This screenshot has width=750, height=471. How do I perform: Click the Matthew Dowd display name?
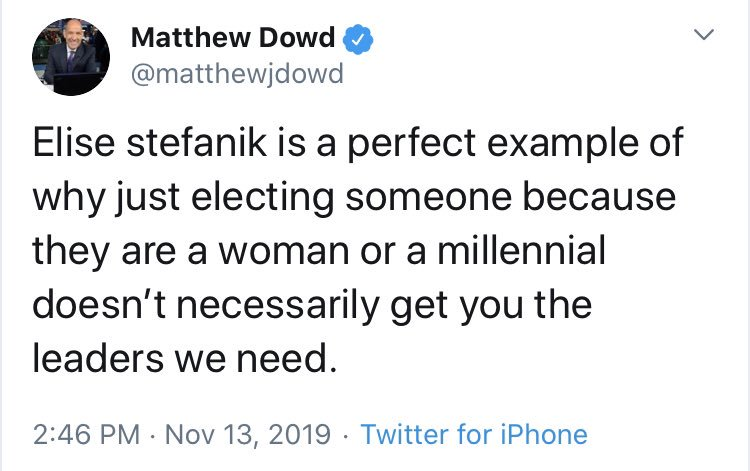pos(235,39)
